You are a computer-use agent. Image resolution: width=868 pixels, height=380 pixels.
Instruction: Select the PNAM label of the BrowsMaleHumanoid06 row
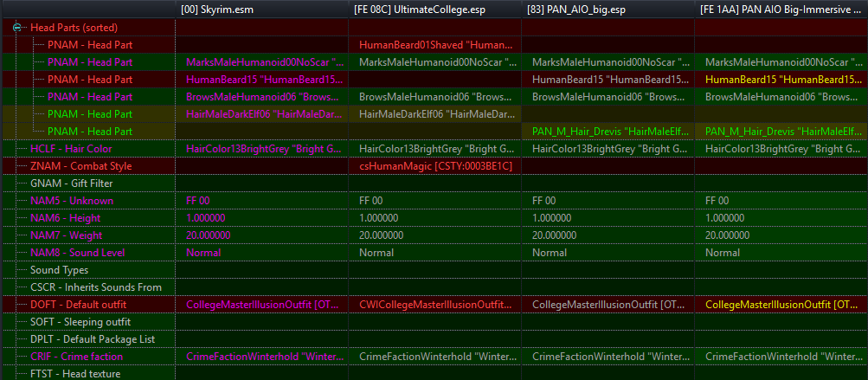pos(90,97)
